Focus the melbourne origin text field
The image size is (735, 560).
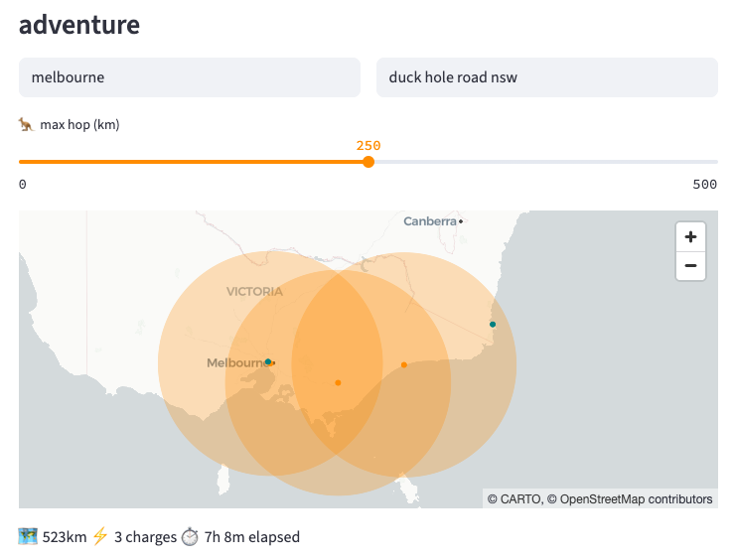pos(190,77)
